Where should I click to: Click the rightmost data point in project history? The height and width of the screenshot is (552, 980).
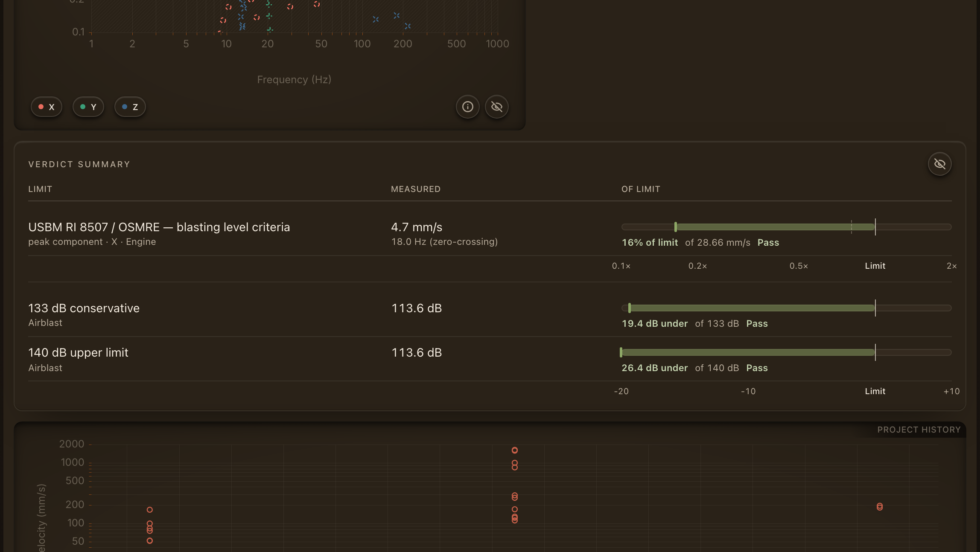pyautogui.click(x=880, y=507)
